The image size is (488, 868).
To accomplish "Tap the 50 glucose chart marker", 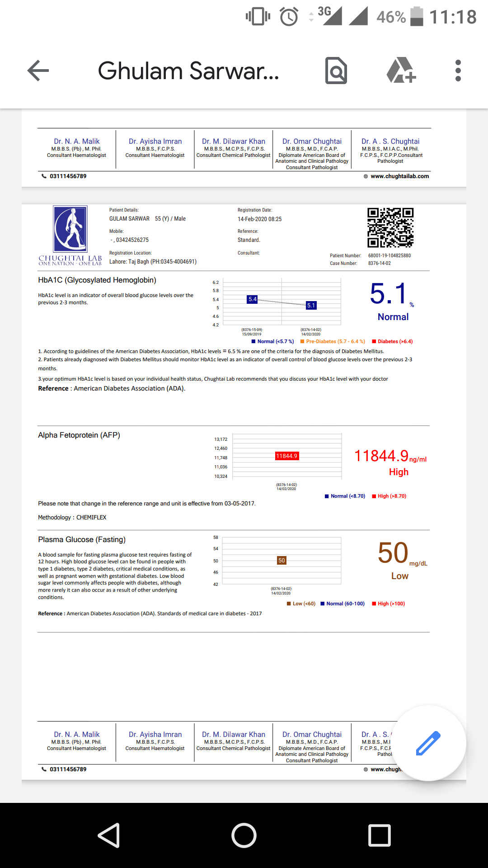I will coord(282,561).
